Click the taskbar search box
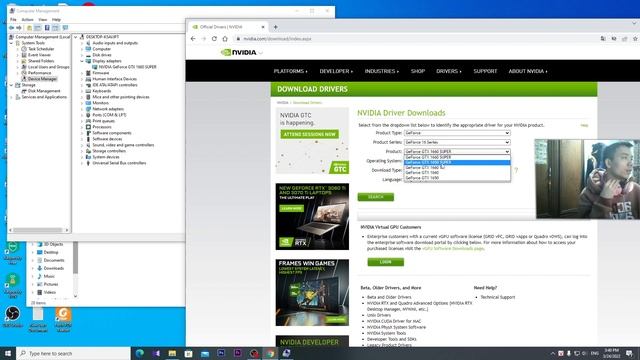This screenshot has width=640, height=360. click(73, 353)
